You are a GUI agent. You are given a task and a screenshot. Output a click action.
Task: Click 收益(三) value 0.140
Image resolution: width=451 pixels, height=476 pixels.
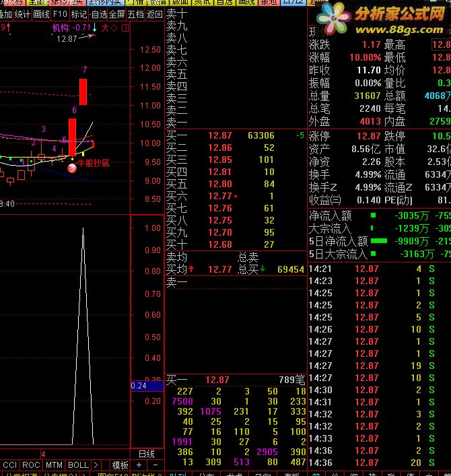click(x=369, y=200)
